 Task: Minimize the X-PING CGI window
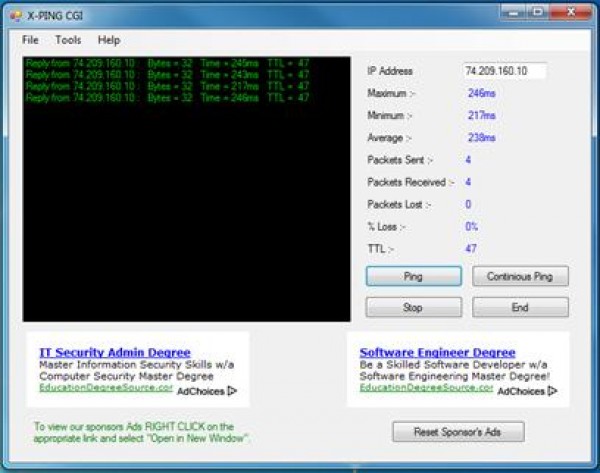click(x=513, y=13)
